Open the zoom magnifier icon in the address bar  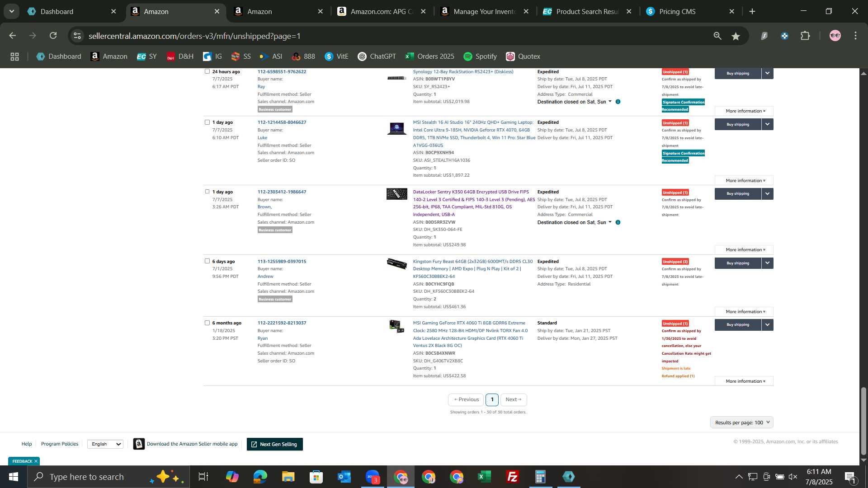pos(717,36)
